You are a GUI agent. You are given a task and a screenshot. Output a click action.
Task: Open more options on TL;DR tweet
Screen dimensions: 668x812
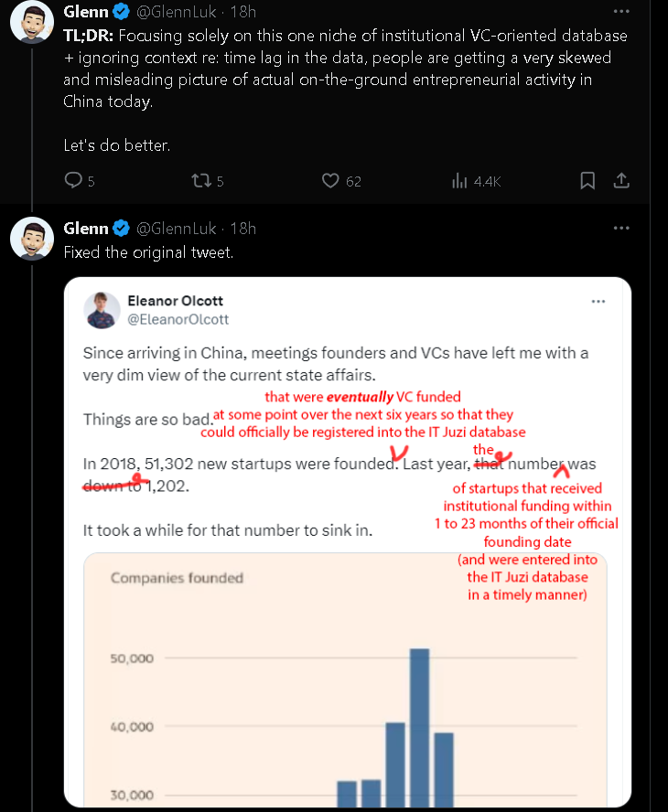pos(621,12)
